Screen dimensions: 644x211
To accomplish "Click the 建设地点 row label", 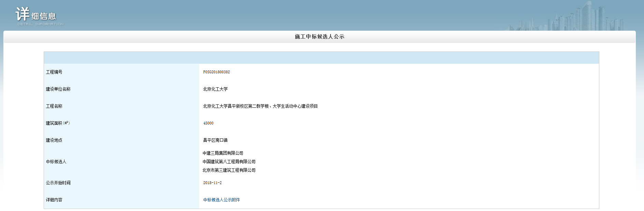I will (x=54, y=140).
